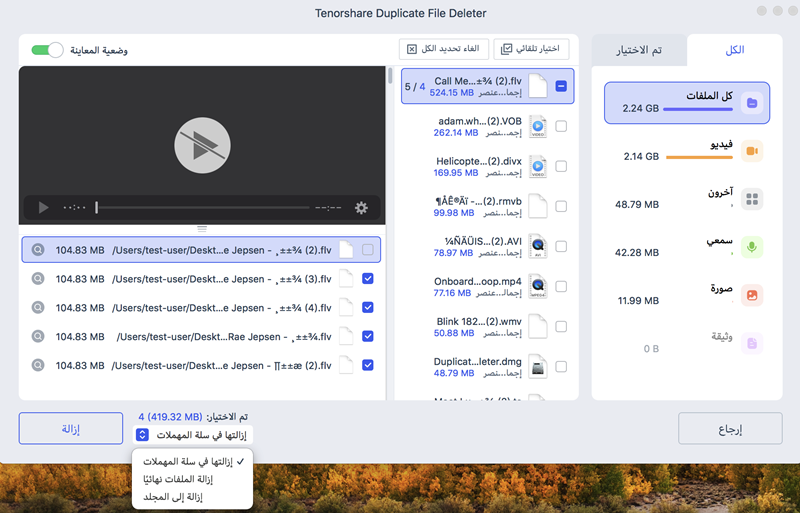Click the small play button in player bar

pyautogui.click(x=43, y=208)
